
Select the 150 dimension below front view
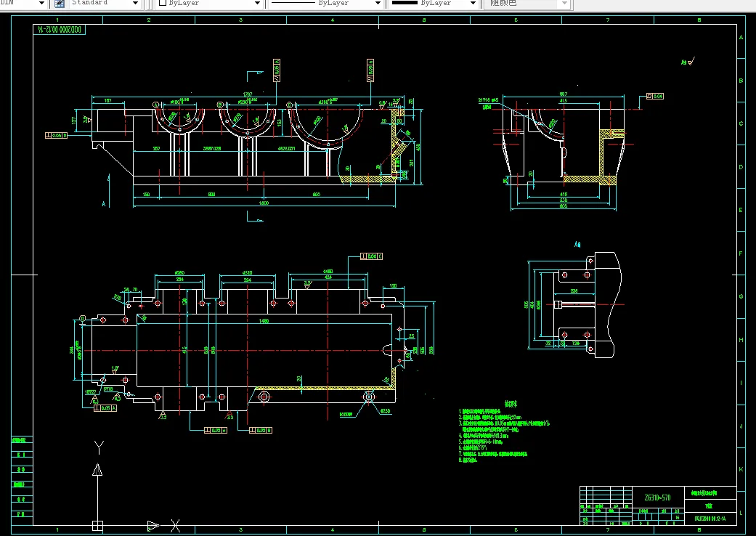(x=146, y=194)
